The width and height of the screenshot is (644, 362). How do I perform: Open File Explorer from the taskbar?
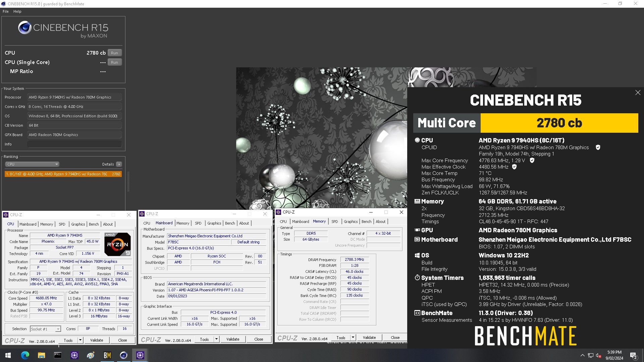click(x=42, y=355)
